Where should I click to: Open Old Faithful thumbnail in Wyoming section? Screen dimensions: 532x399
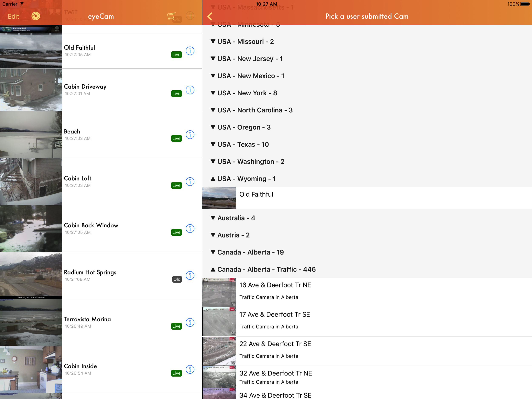219,198
